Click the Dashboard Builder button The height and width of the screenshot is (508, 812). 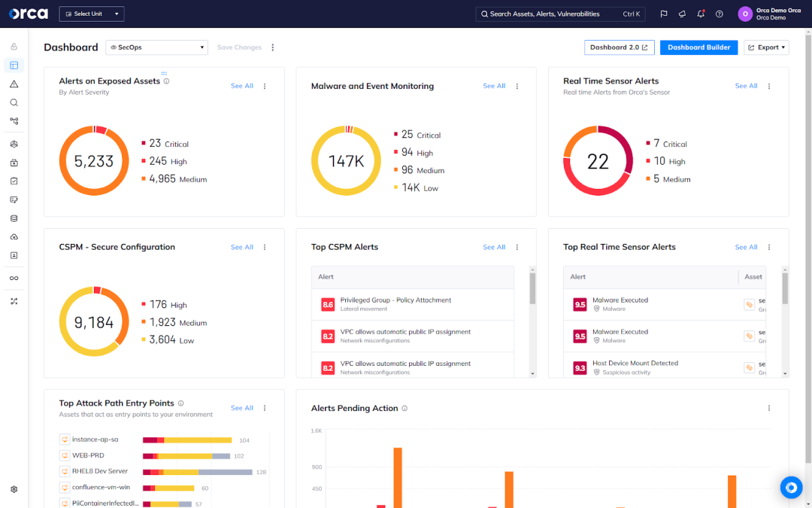[x=698, y=47]
